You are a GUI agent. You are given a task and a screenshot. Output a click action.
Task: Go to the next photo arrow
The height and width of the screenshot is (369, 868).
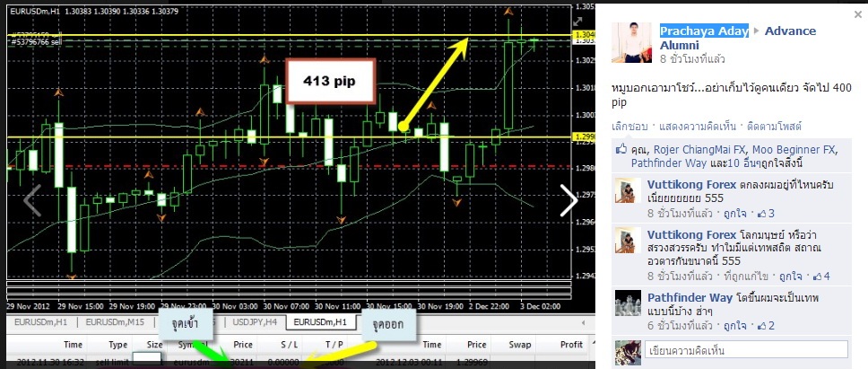coord(569,200)
